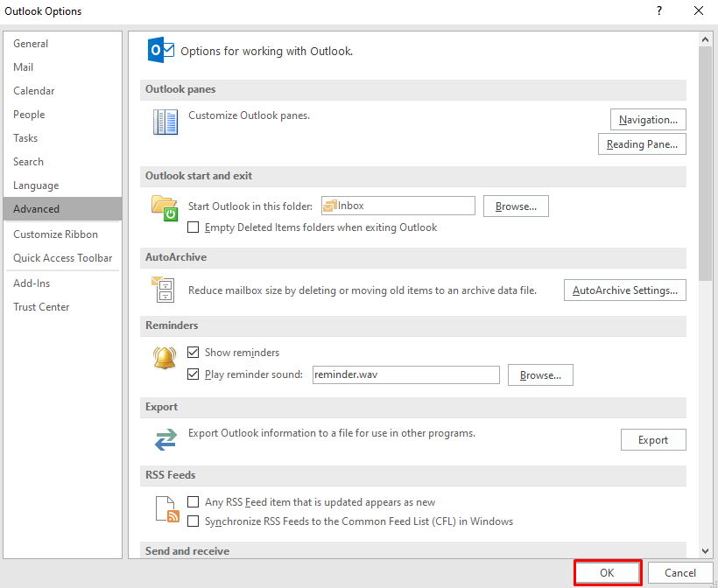Browse for the Outlook start folder
This screenshot has height=588, width=718.
pyautogui.click(x=516, y=206)
